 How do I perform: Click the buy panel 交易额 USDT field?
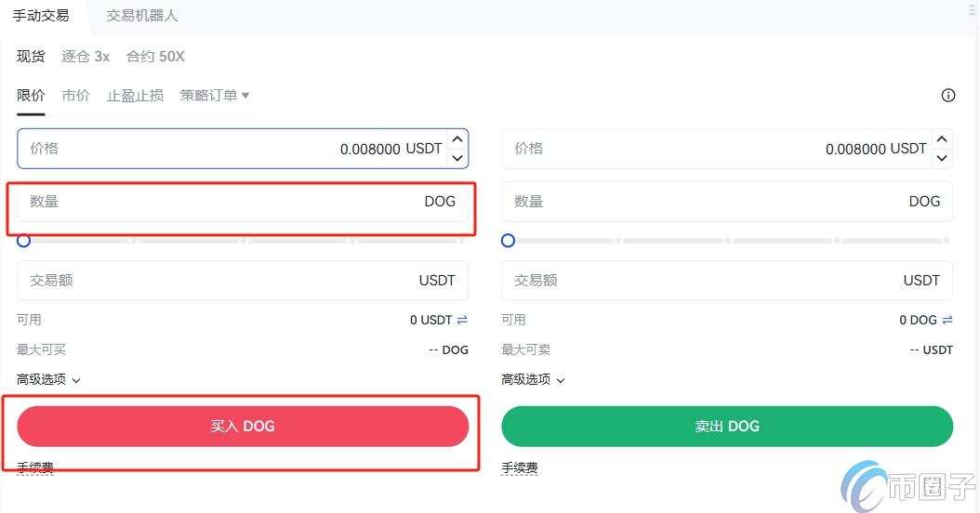(x=243, y=280)
